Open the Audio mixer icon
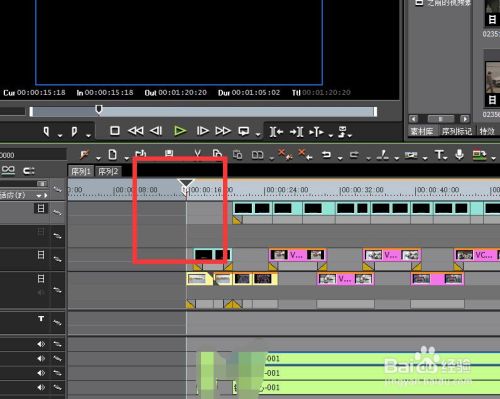The width and height of the screenshot is (500, 399). click(x=479, y=155)
